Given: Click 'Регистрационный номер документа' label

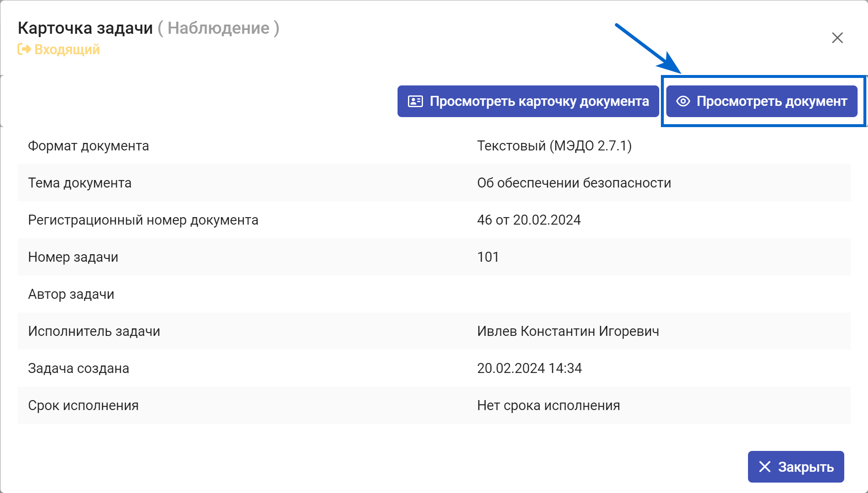Looking at the screenshot, I should (x=143, y=220).
